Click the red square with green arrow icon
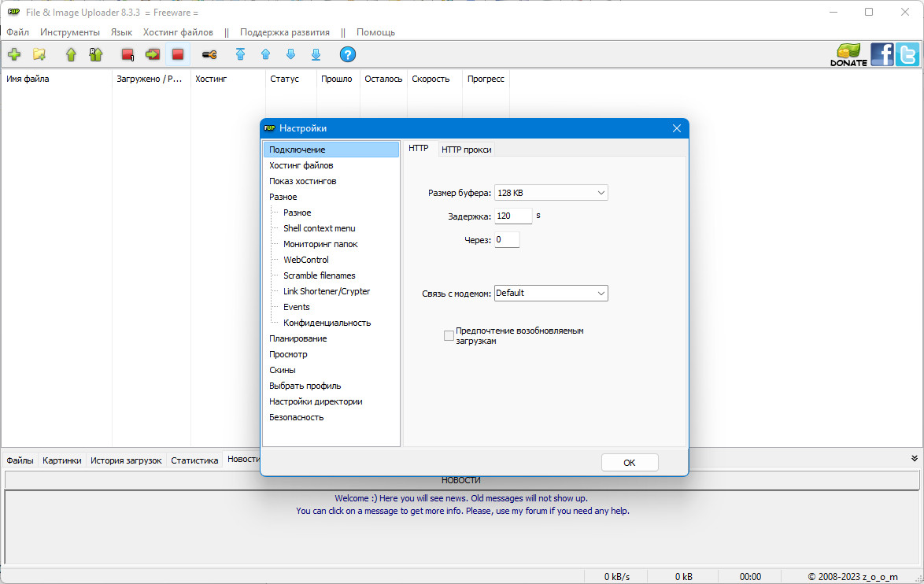The image size is (924, 584). pos(153,55)
